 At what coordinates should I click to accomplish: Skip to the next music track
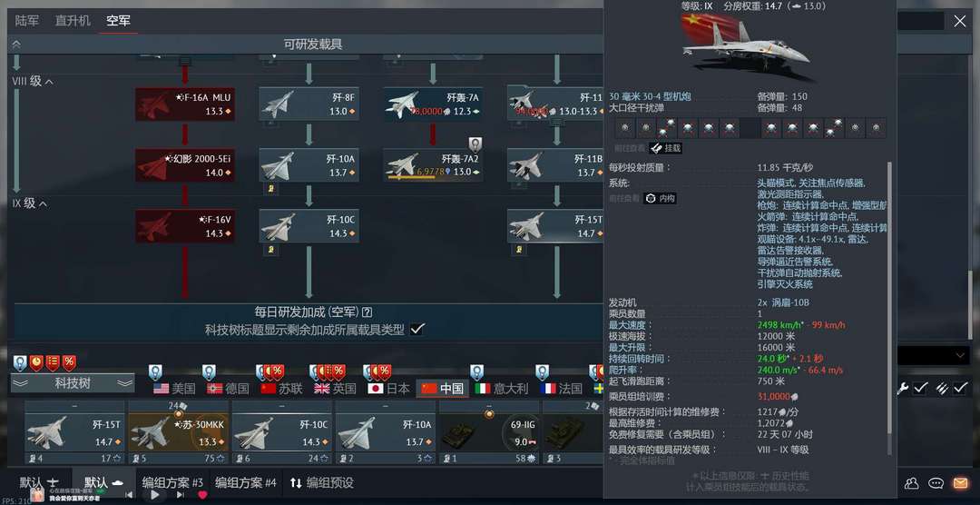pyautogui.click(x=180, y=495)
